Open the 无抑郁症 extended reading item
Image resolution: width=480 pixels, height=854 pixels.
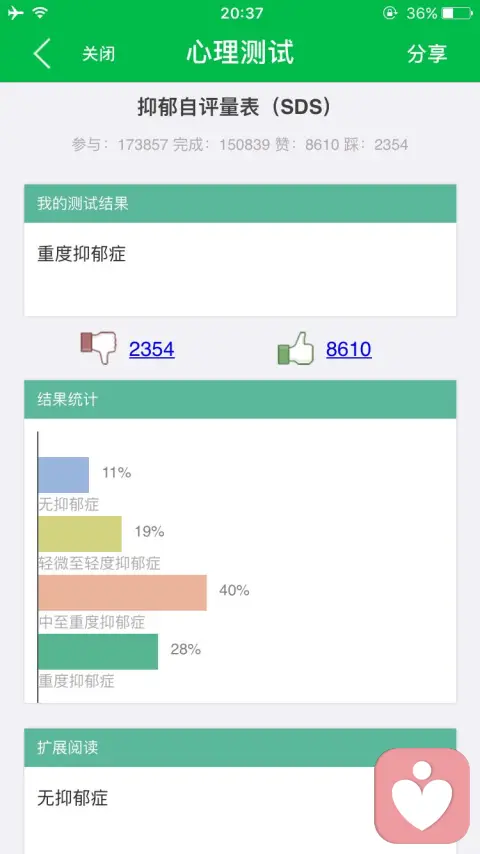pyautogui.click(x=72, y=798)
